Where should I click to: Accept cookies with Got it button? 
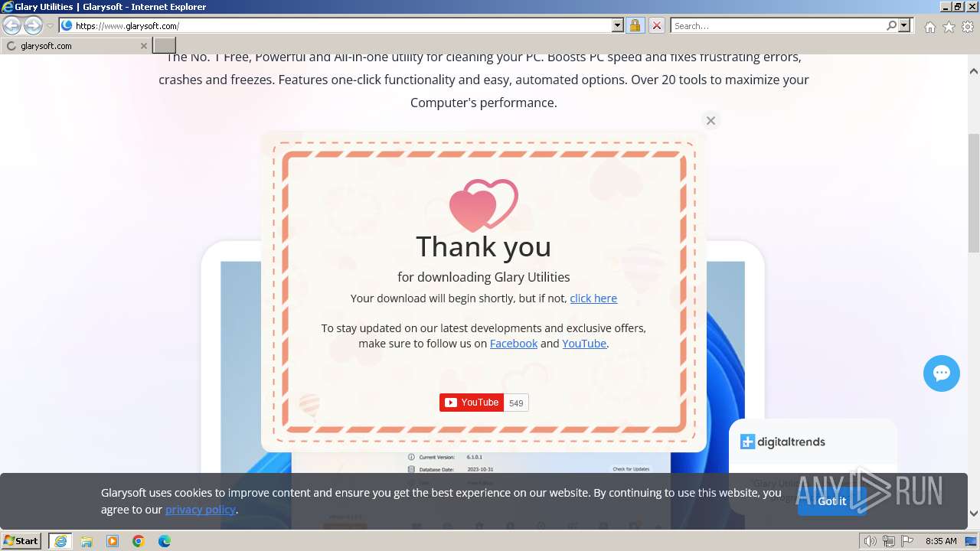point(831,501)
